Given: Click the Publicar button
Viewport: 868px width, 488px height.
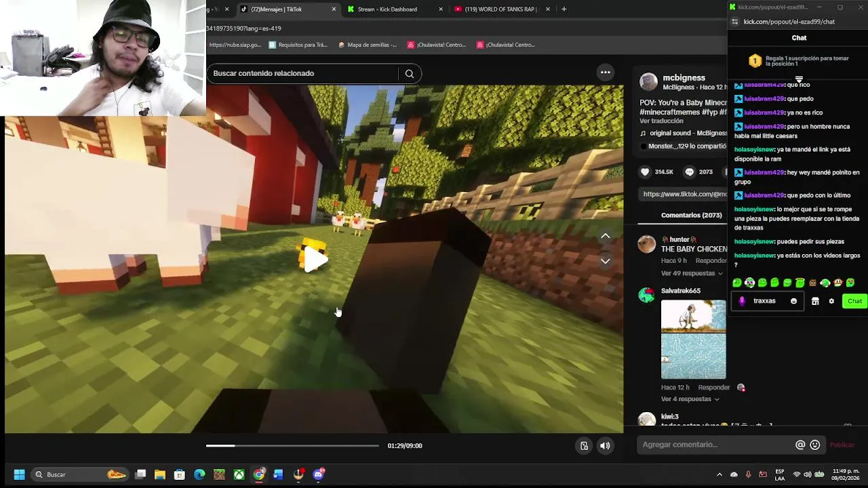Looking at the screenshot, I should click(842, 445).
